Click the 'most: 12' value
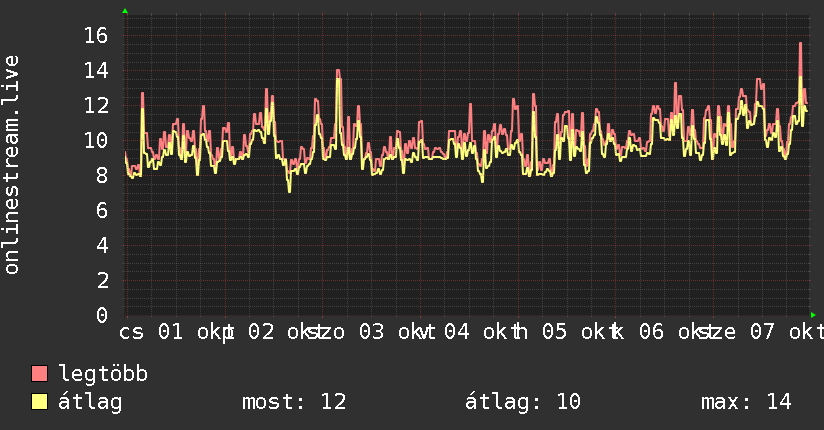Viewport: 824px width, 430px height. tap(294, 402)
